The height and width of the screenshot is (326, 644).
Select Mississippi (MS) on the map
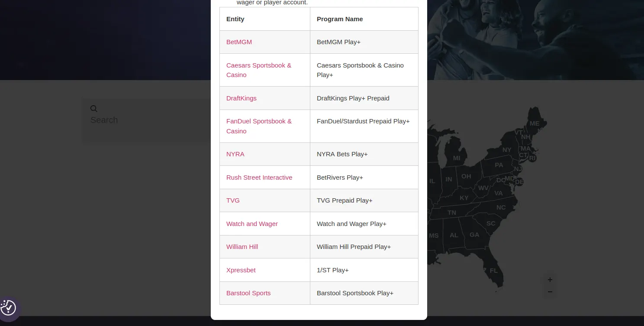tap(434, 236)
